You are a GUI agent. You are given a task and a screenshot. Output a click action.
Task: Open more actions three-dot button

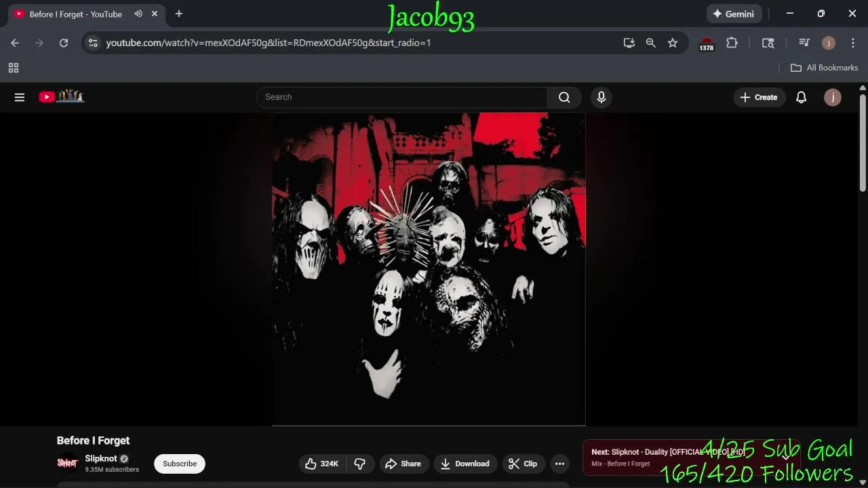(559, 464)
